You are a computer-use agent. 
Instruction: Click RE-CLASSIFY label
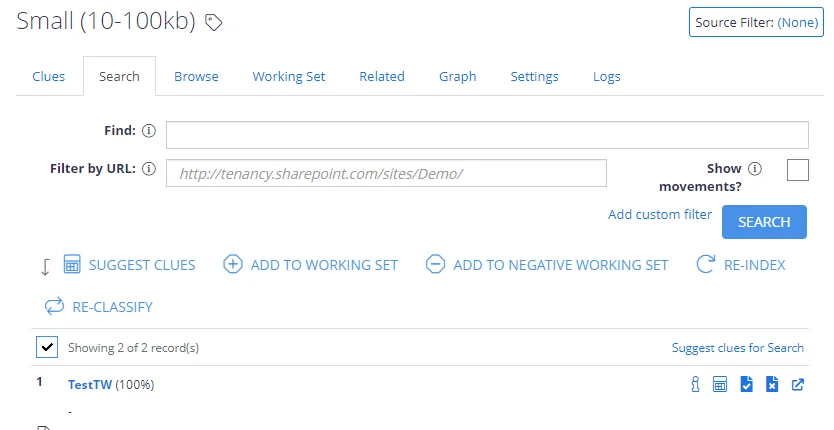[x=113, y=307]
